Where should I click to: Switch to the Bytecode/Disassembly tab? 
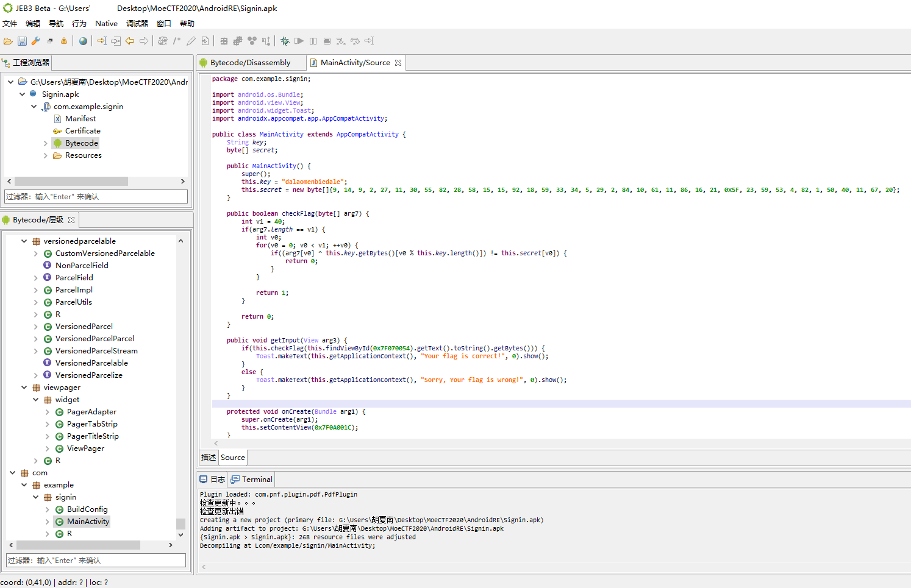pos(250,63)
